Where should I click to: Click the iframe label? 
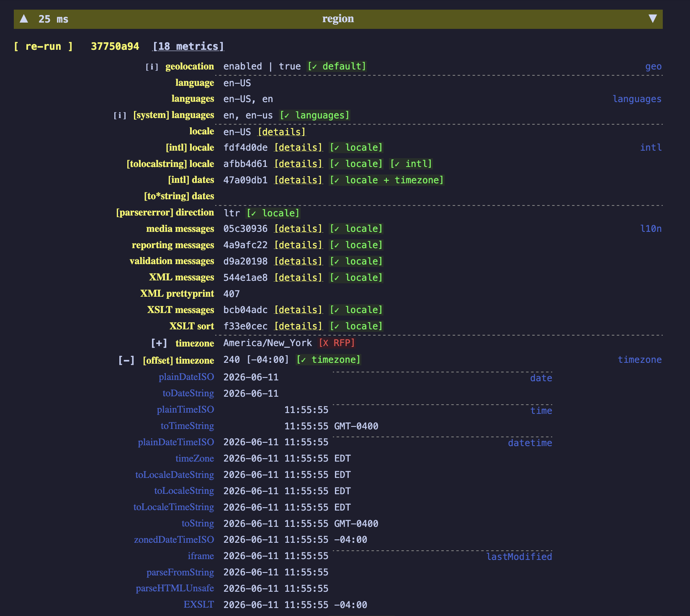pyautogui.click(x=201, y=556)
